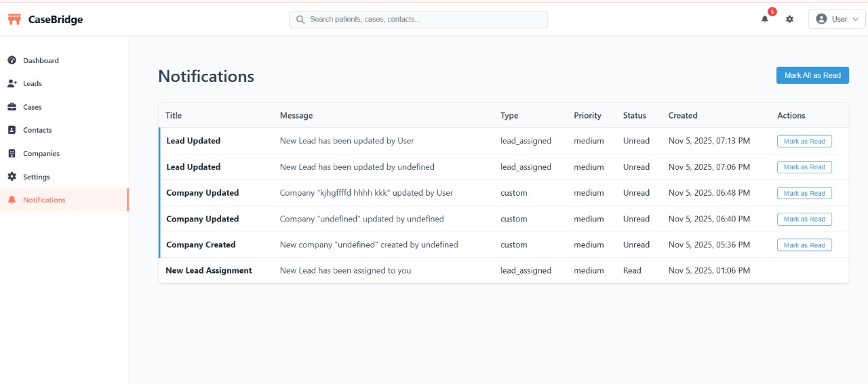
Task: Expand the User account dropdown
Action: [x=836, y=20]
